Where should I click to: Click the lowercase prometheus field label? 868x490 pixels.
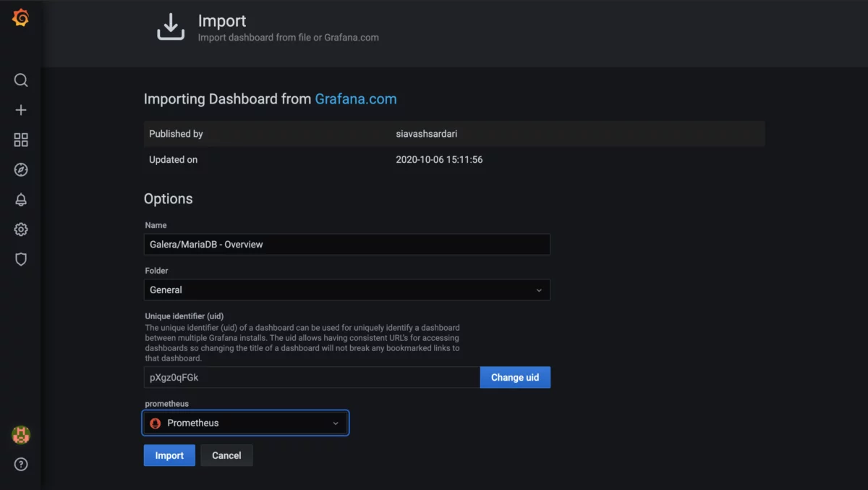tap(167, 404)
